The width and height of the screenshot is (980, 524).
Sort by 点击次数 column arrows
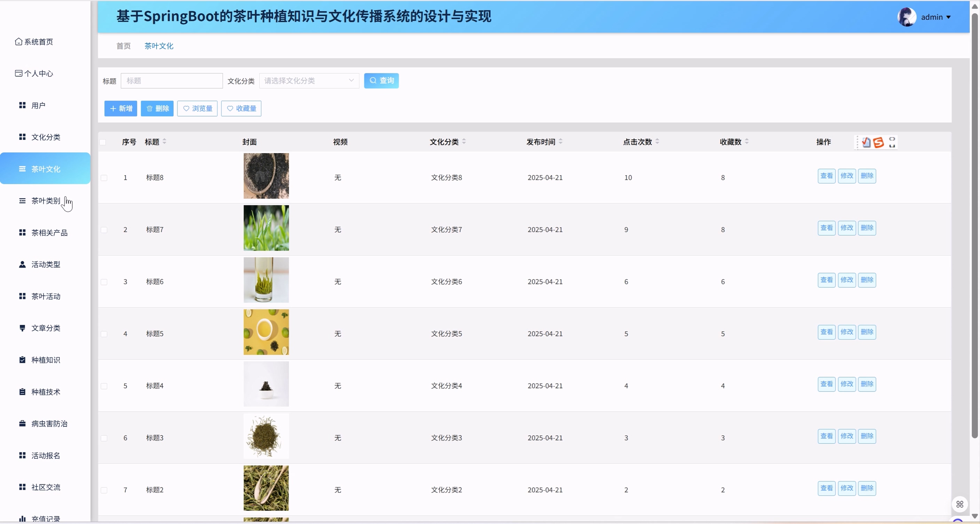point(657,142)
